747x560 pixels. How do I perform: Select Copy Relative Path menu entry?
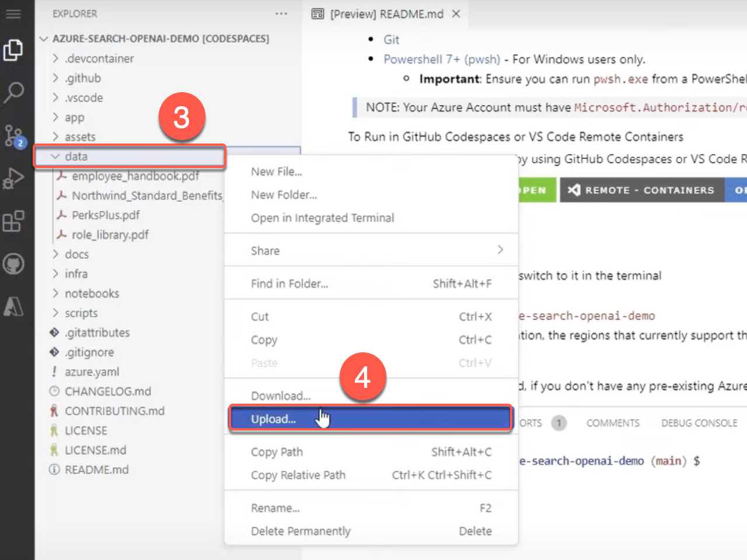coord(371,475)
